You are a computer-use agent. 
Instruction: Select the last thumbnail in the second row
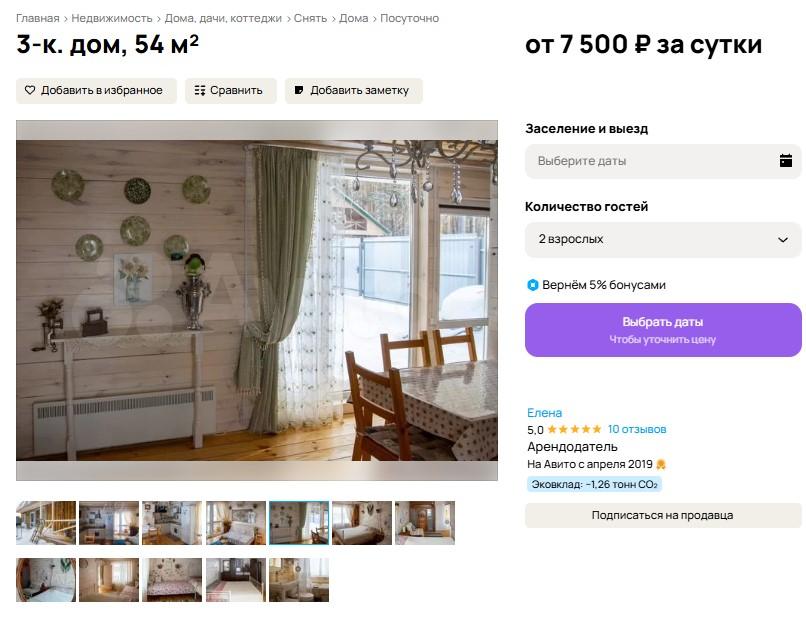pos(299,580)
